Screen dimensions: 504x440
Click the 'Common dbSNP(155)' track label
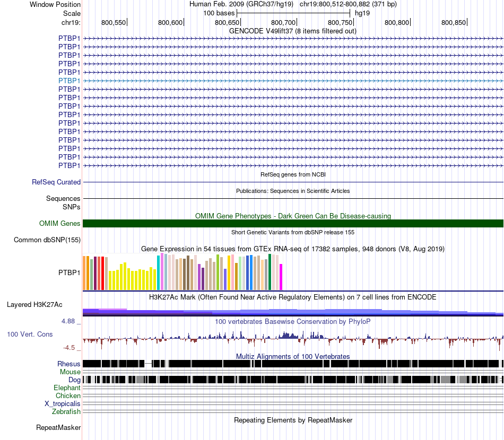point(47,240)
